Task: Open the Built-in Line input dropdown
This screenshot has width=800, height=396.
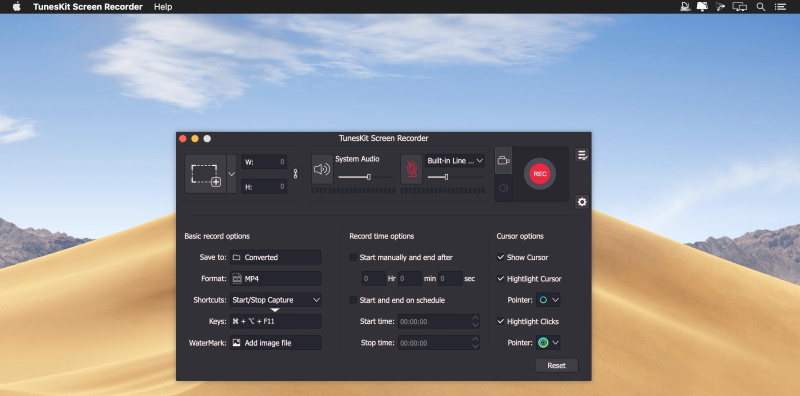Action: point(455,161)
